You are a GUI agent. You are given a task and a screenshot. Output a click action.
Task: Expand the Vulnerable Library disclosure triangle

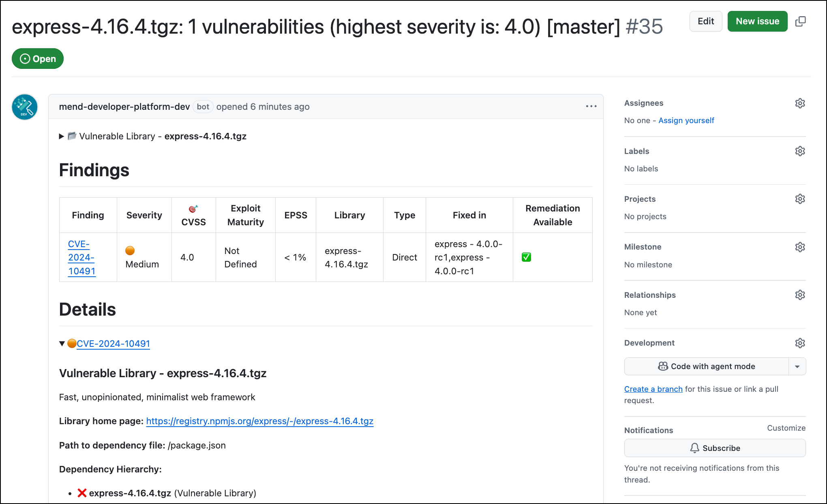[62, 137]
